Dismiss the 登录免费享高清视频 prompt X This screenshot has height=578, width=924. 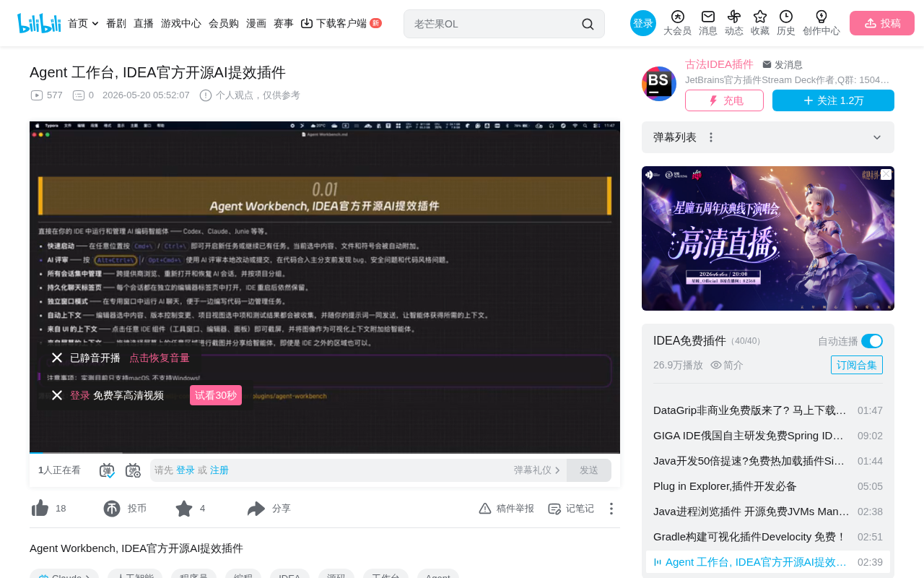(x=57, y=395)
